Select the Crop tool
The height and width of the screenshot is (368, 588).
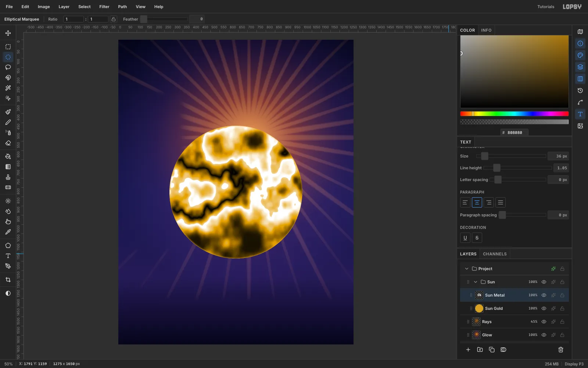[x=8, y=280]
